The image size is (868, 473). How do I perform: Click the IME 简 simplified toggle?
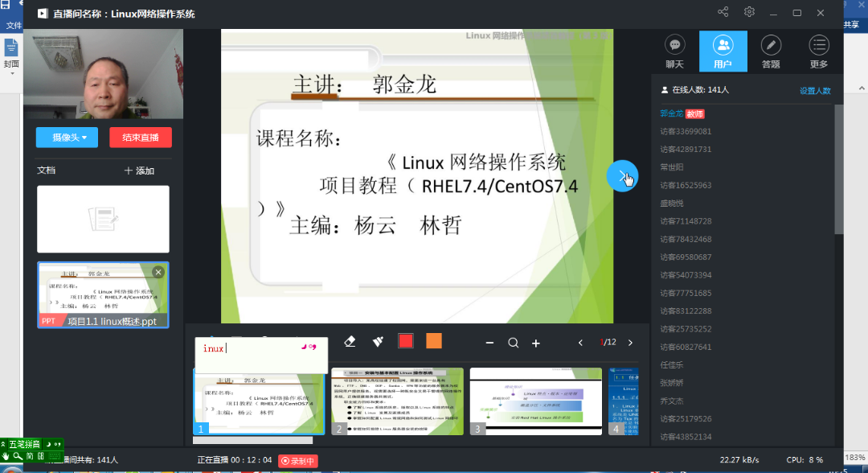[30, 456]
